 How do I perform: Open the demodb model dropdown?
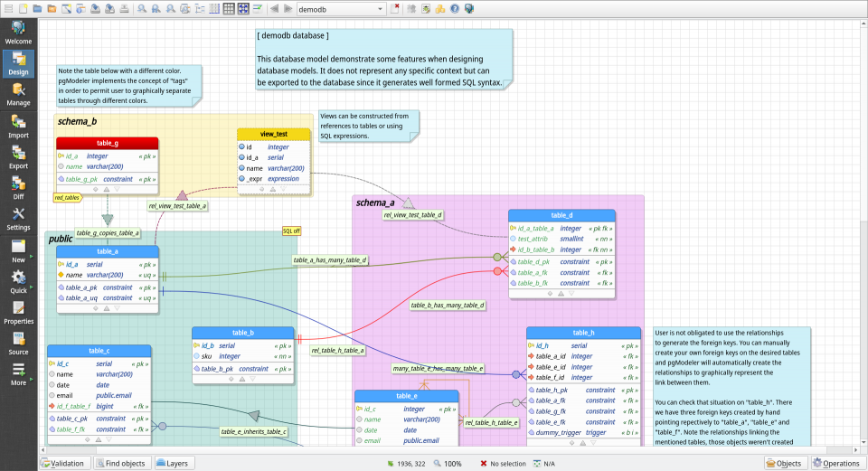(340, 8)
